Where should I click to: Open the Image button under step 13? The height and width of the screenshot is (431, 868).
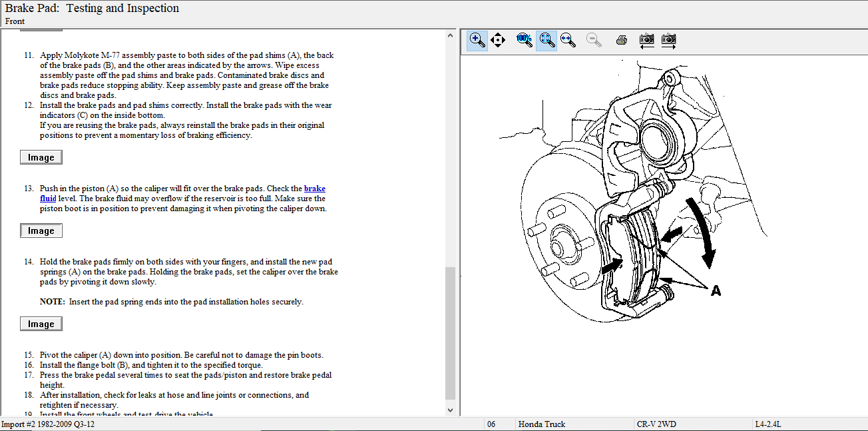pyautogui.click(x=41, y=231)
